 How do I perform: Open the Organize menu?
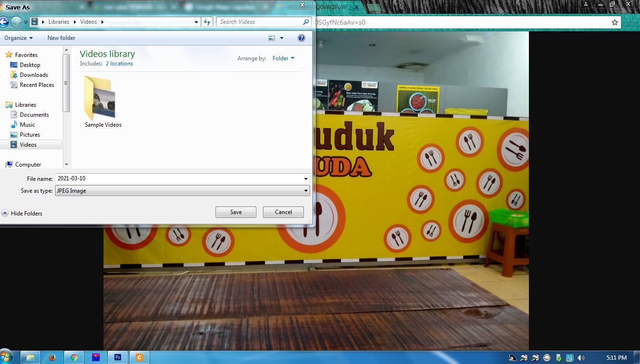point(19,38)
